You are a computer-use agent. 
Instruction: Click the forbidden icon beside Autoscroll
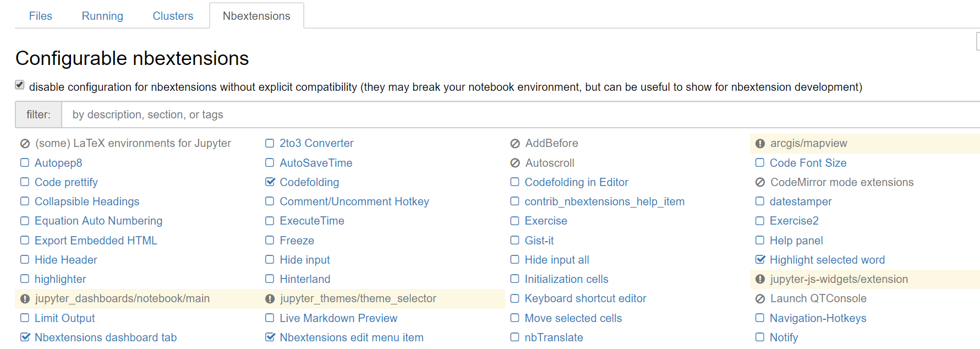515,163
